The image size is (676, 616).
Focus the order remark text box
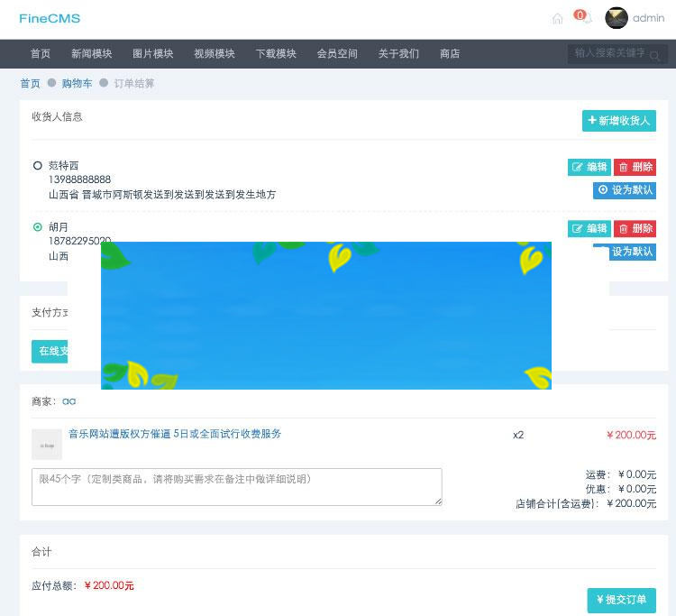point(236,486)
